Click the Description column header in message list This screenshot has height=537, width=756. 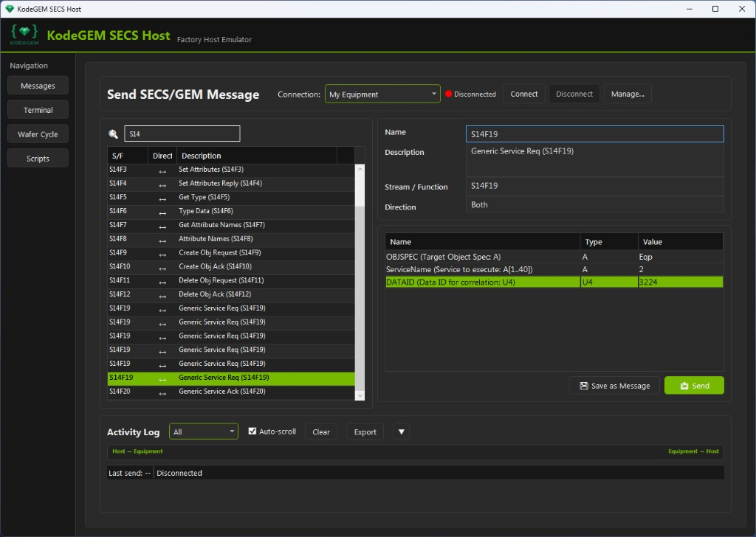(257, 156)
